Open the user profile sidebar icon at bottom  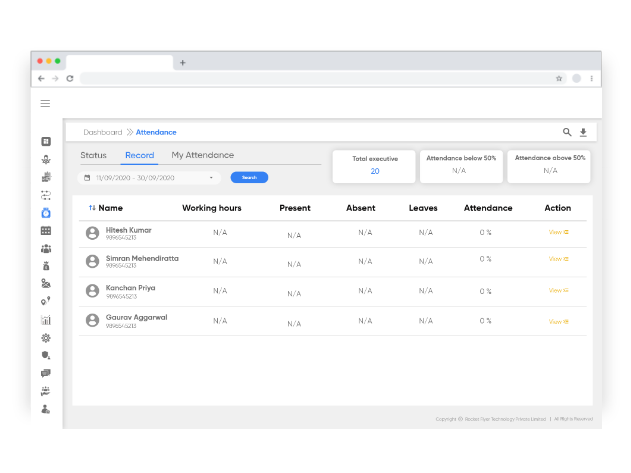pos(45,409)
